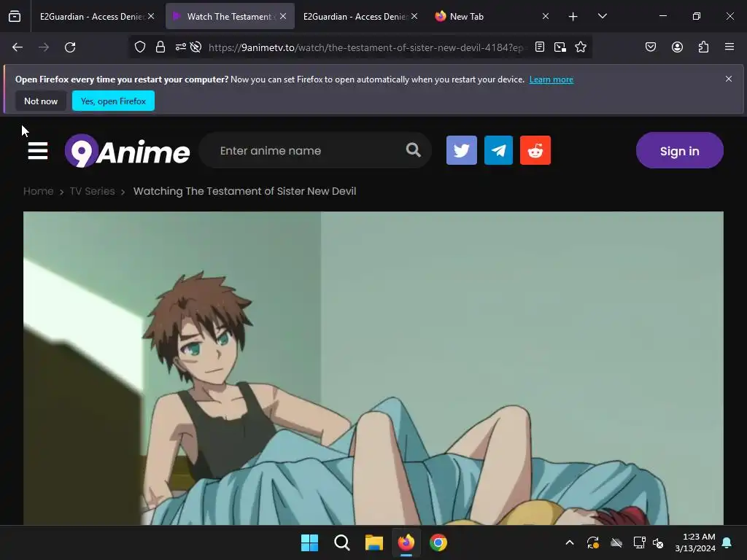View site security padlock info

(x=160, y=47)
